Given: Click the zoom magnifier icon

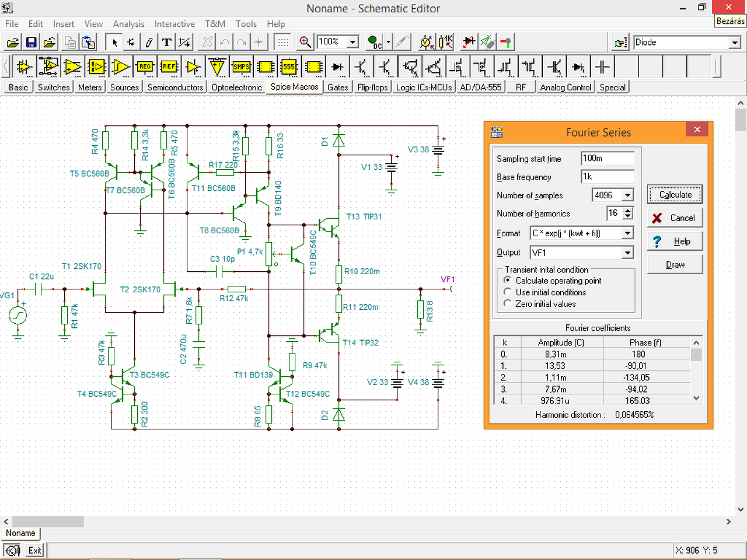Looking at the screenshot, I should [x=305, y=42].
